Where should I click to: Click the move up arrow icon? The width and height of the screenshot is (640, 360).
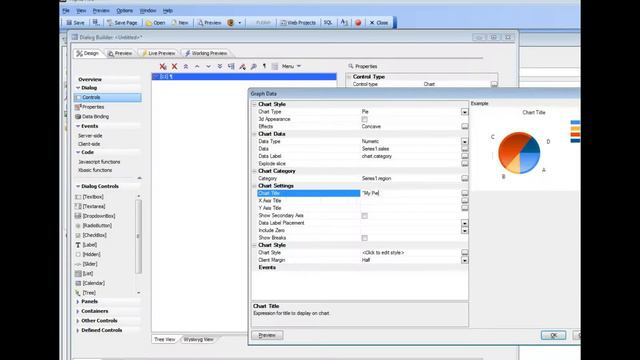coord(197,66)
